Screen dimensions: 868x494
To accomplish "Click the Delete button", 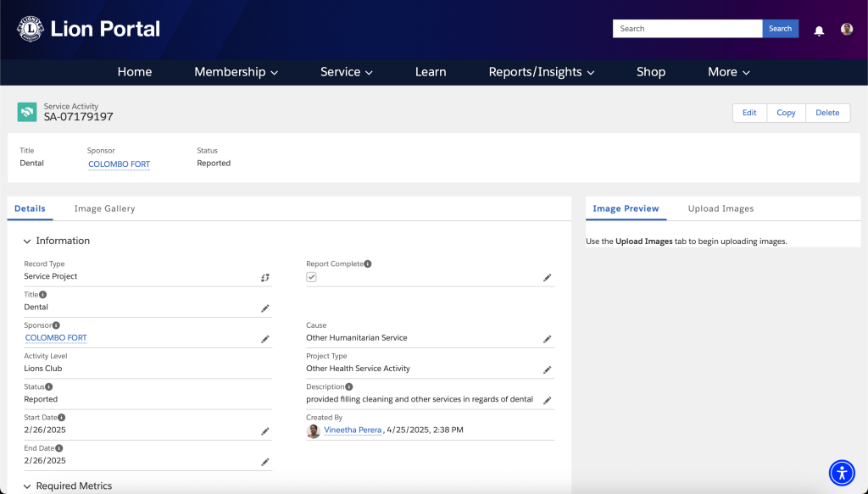I will [x=827, y=113].
